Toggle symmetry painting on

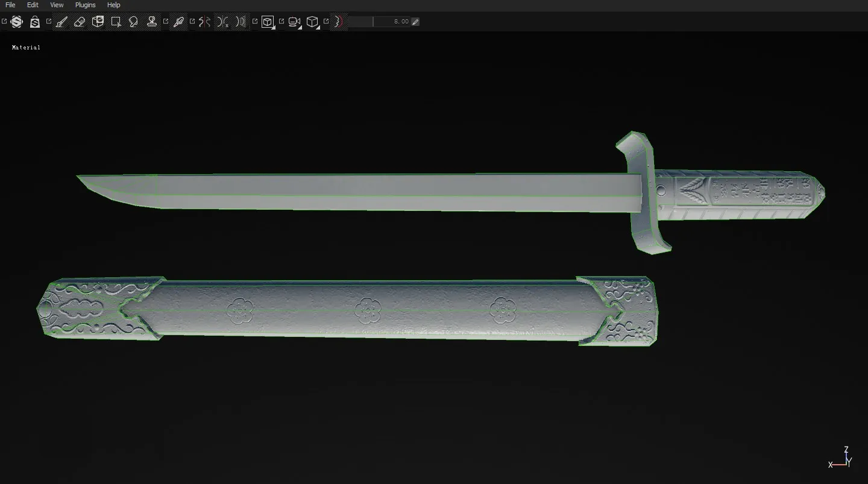(205, 22)
